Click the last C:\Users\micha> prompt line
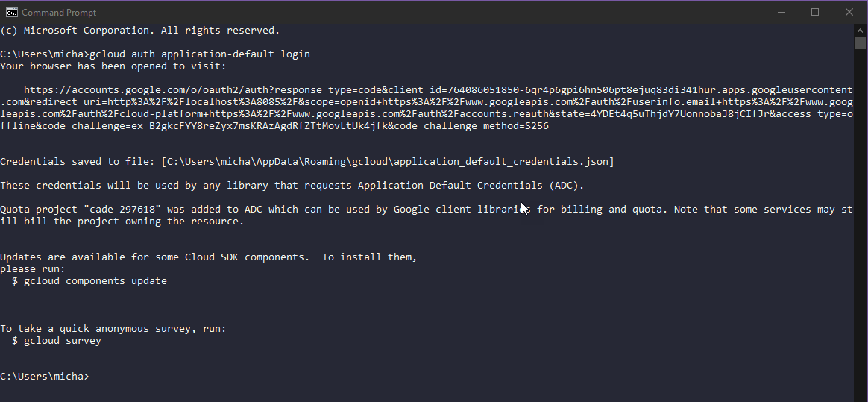This screenshot has height=402, width=868. point(45,377)
